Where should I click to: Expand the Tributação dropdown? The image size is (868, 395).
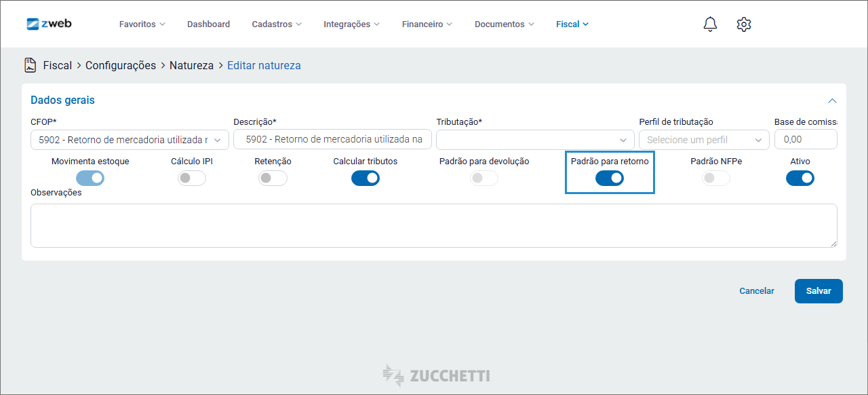(535, 140)
